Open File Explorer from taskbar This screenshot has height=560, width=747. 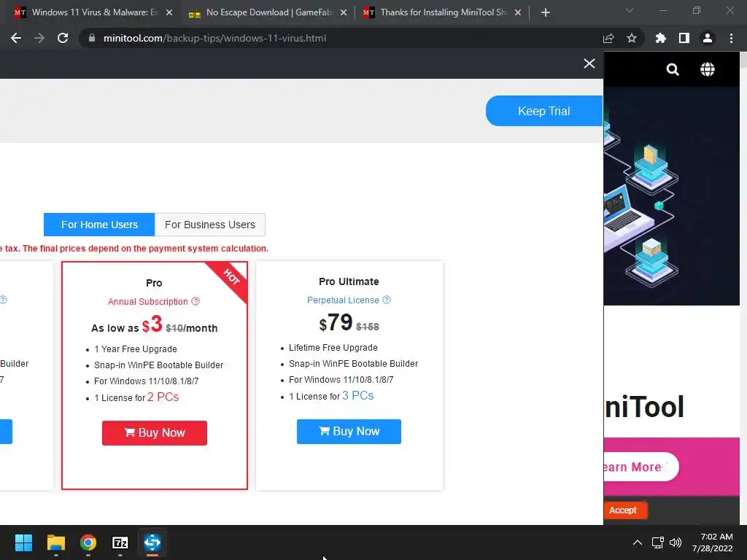tap(55, 542)
